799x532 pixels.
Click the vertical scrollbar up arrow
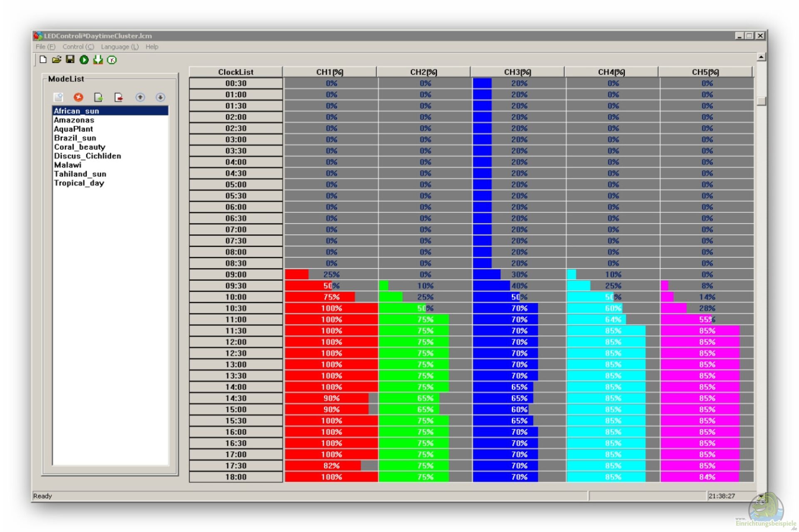coord(761,57)
